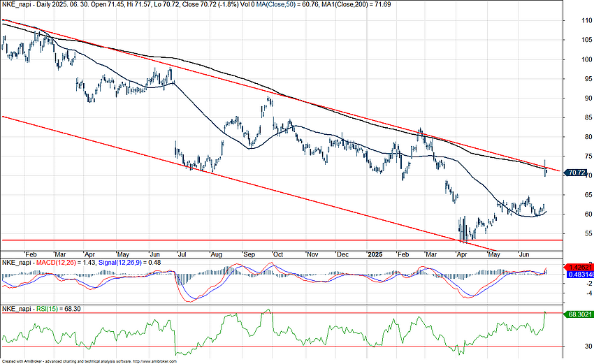Click the 70.72 last price label
The height and width of the screenshot is (364, 594).
[x=577, y=173]
